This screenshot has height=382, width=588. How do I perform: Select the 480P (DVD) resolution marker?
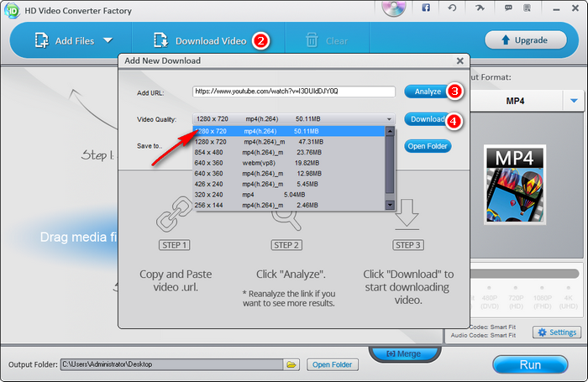pos(489,288)
